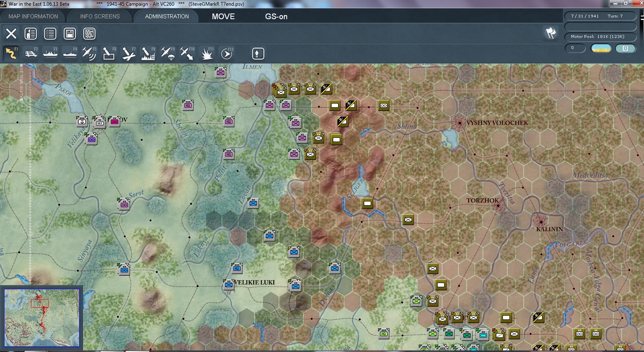
Task: Select the F4 amphibious transport mode
Action: (70, 53)
